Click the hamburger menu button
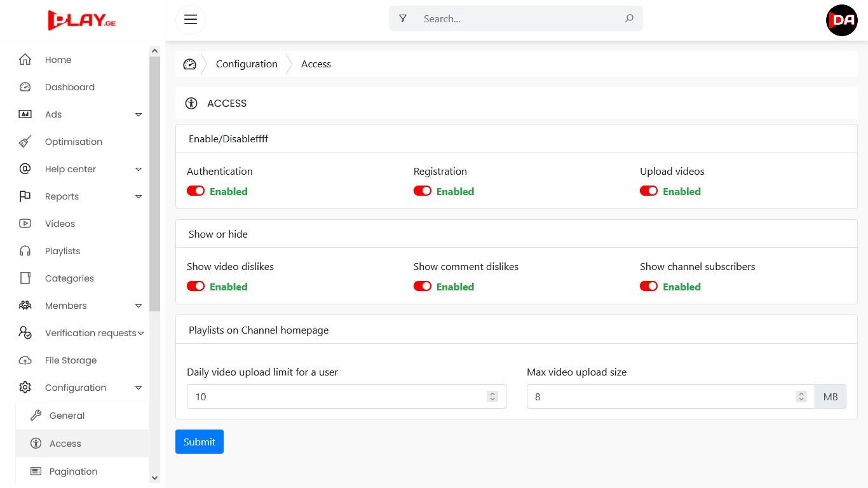Image resolution: width=868 pixels, height=488 pixels. (191, 19)
